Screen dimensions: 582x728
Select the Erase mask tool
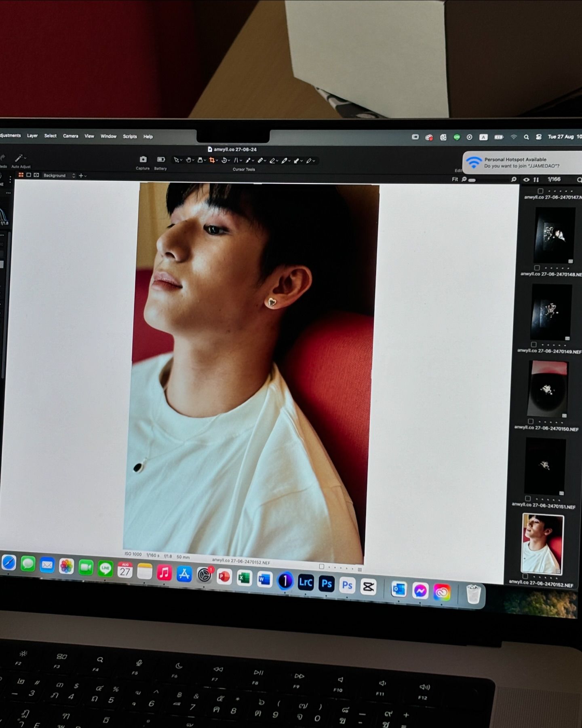pos(272,161)
